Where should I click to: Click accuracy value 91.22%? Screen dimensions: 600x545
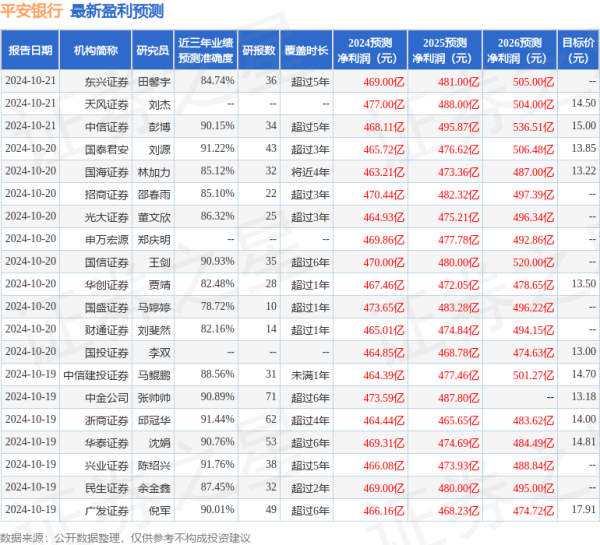click(217, 148)
